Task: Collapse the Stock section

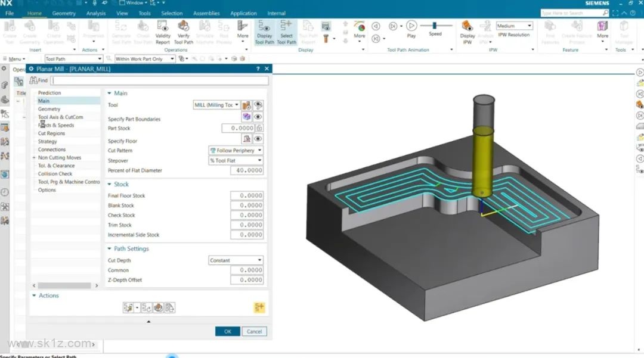Action: (x=109, y=185)
